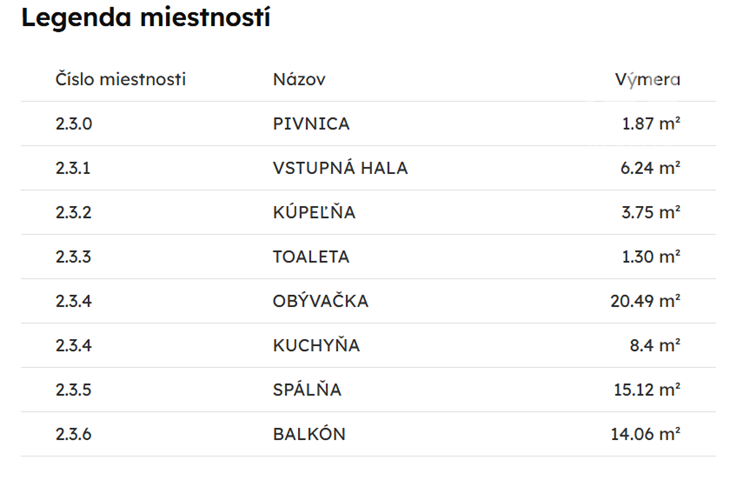
Task: Select room number 2.3.5
Action: 73,390
